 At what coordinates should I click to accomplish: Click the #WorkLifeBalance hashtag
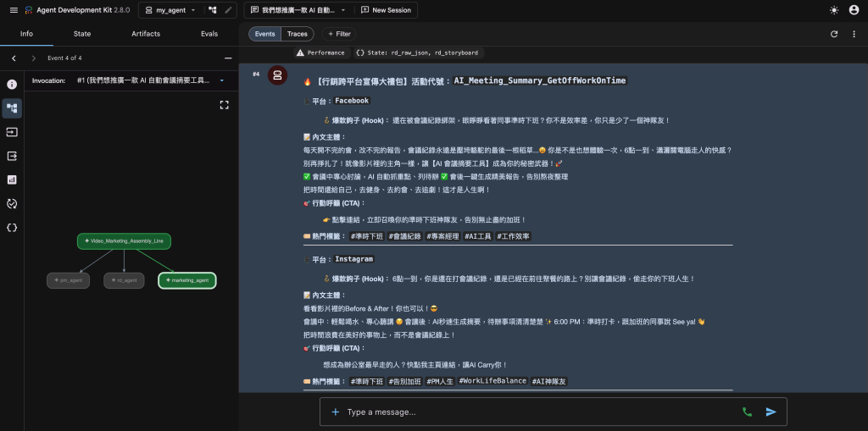[492, 381]
